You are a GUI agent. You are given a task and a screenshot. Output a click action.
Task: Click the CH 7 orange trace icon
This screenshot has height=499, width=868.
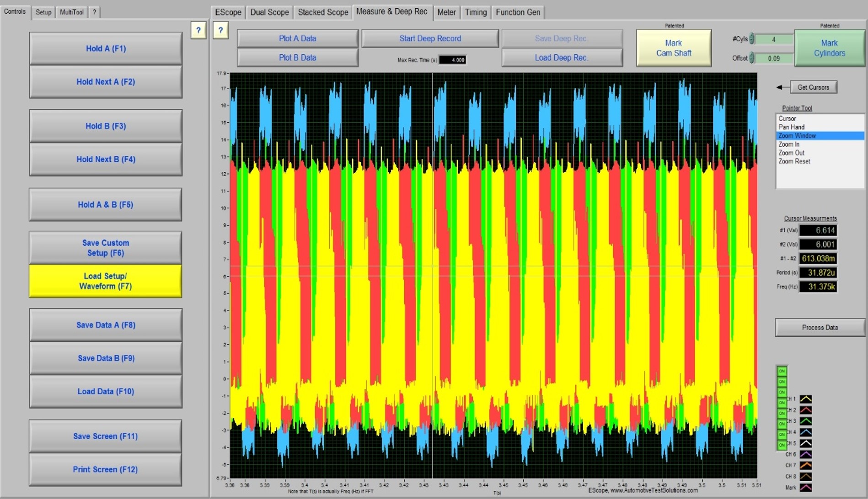click(805, 465)
